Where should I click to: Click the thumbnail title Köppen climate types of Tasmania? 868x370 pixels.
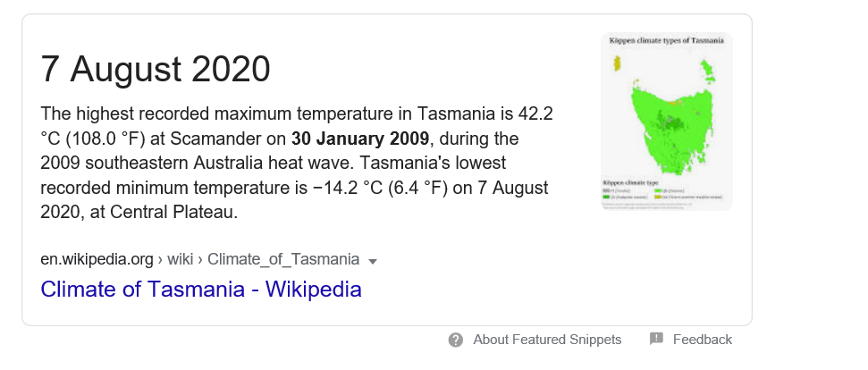pos(666,41)
